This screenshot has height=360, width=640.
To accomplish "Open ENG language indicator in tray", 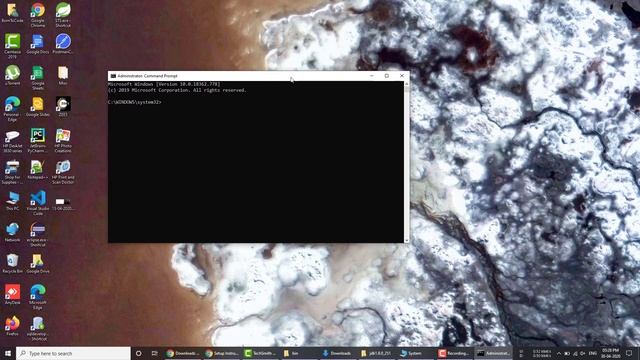I will click(593, 353).
